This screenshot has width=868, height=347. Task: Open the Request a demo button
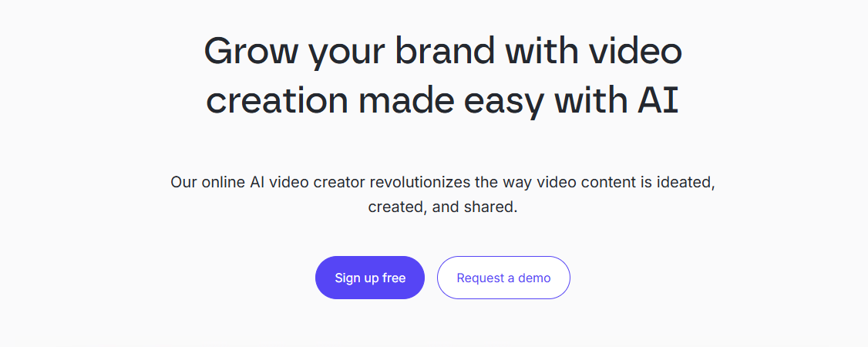point(503,278)
